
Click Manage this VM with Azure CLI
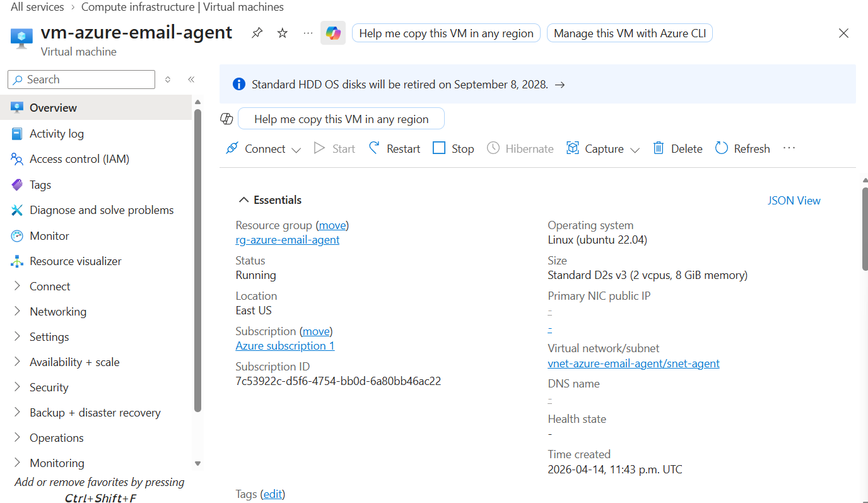[630, 33]
